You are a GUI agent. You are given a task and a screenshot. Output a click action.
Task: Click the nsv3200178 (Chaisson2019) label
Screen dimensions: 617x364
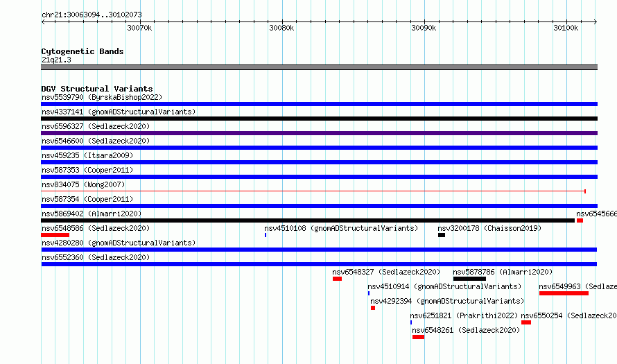coord(489,228)
